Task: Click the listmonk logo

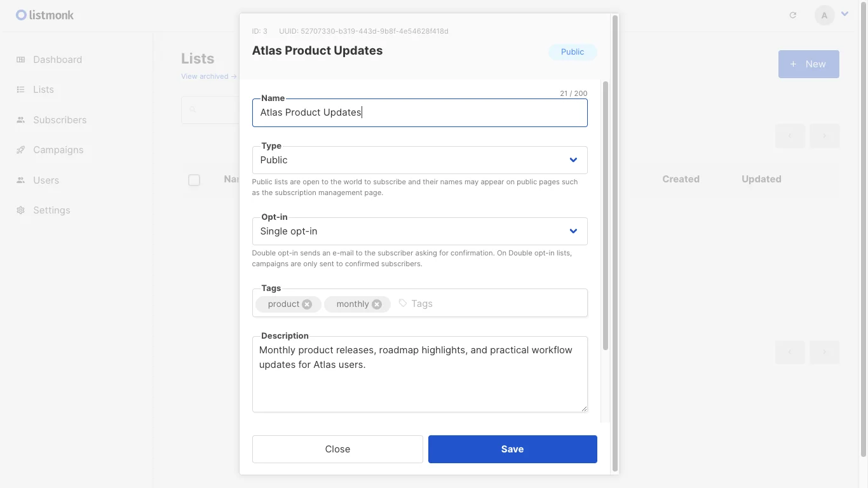Action: [44, 15]
